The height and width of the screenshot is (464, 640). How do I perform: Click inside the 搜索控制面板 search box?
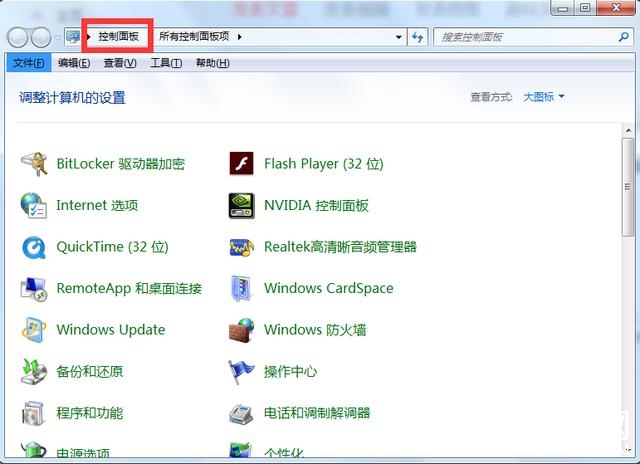pyautogui.click(x=520, y=37)
